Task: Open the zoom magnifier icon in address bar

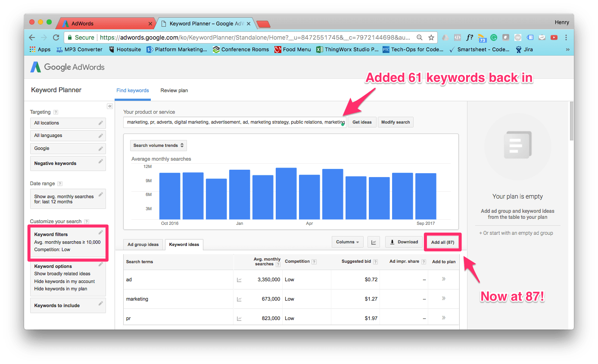Action: (x=420, y=37)
